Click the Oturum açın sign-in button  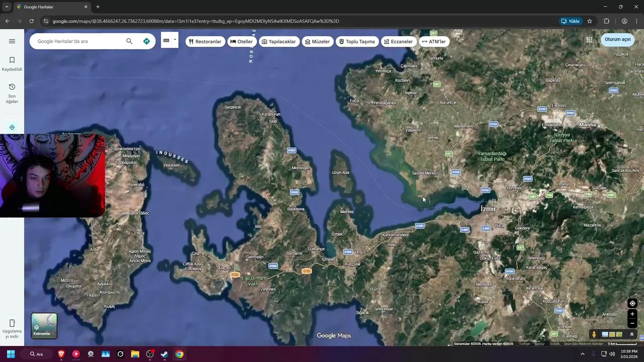pos(617,40)
